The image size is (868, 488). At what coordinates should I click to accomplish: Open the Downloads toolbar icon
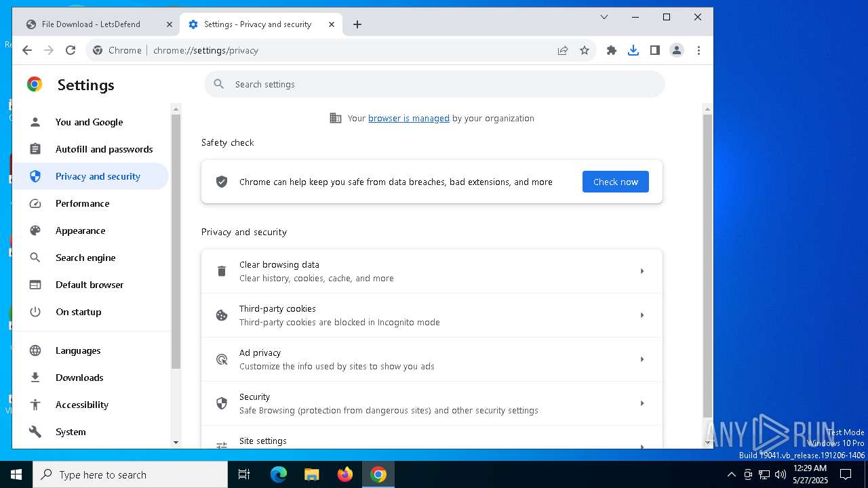point(633,50)
